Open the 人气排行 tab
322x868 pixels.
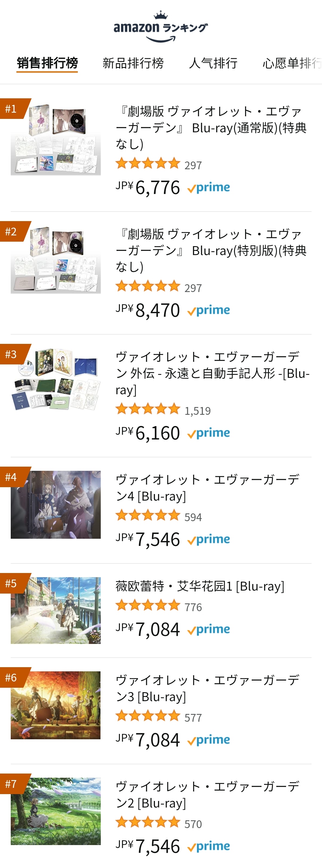[213, 63]
